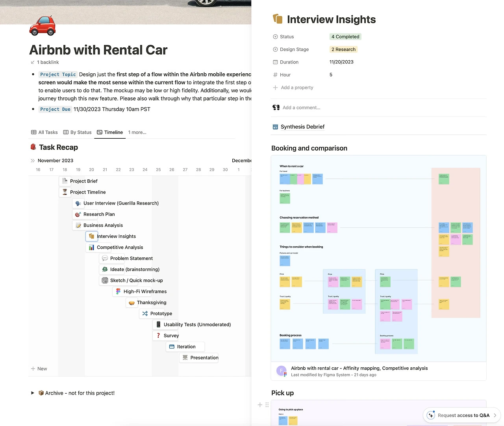Image resolution: width=504 pixels, height=426 pixels.
Task: Click the Pick up heading
Action: coord(282,393)
